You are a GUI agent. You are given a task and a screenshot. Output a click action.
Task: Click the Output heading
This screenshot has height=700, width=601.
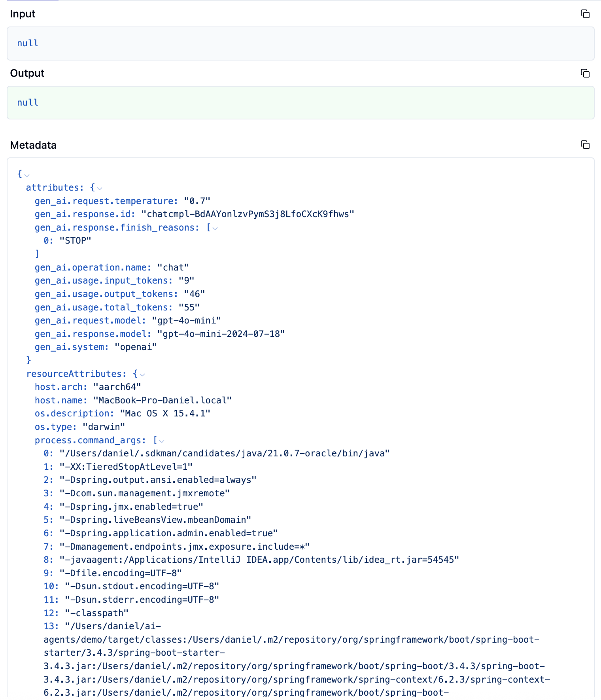[27, 73]
